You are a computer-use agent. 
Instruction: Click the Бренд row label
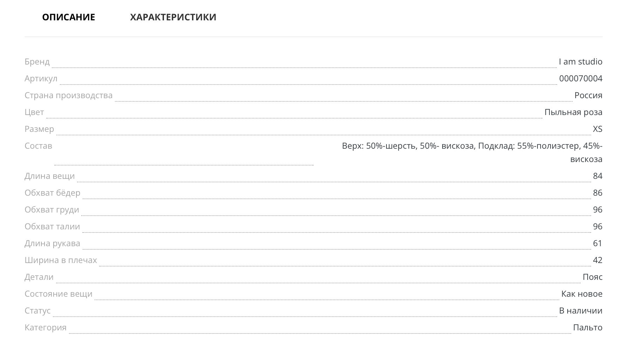point(37,62)
